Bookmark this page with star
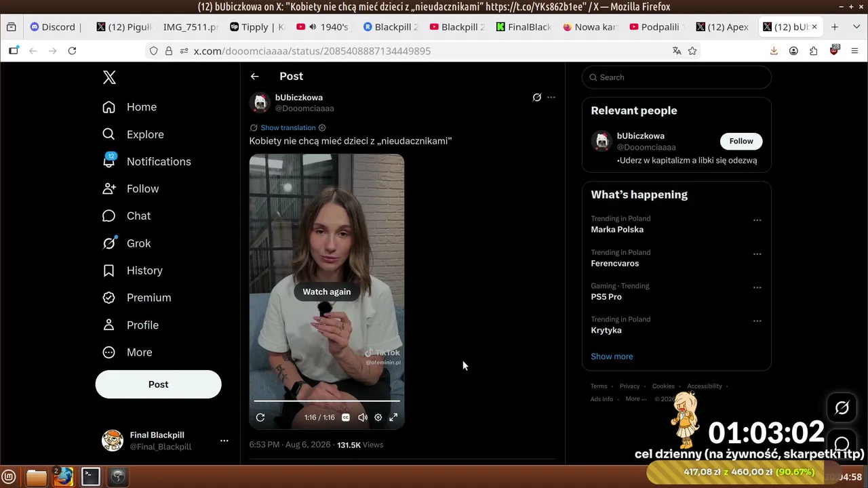This screenshot has width=868, height=488. click(x=692, y=51)
